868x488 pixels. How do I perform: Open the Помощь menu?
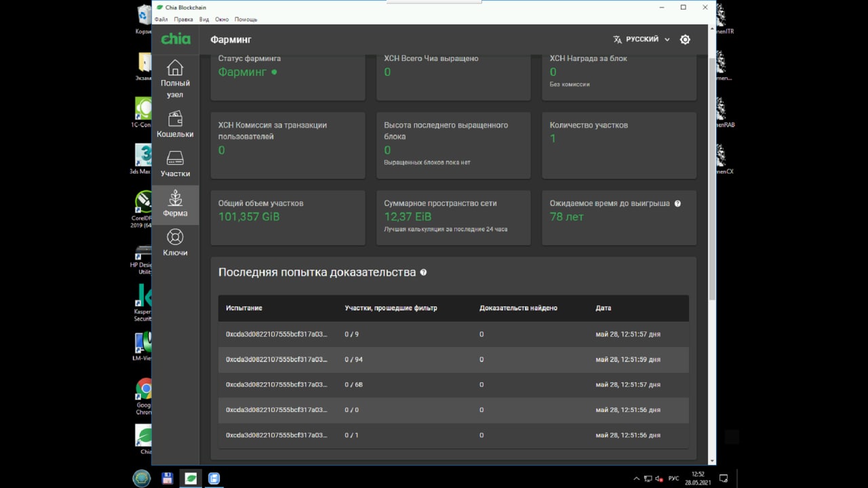pos(245,20)
